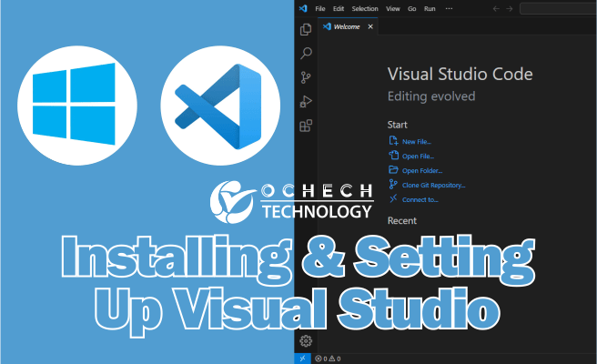Image resolution: width=597 pixels, height=364 pixels.
Task: Click the Open File... link
Action: (411, 156)
